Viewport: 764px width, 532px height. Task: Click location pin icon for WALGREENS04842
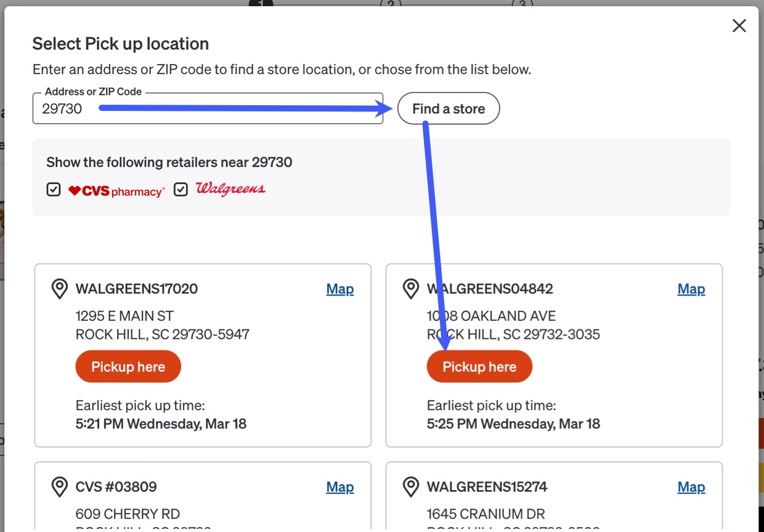click(410, 289)
